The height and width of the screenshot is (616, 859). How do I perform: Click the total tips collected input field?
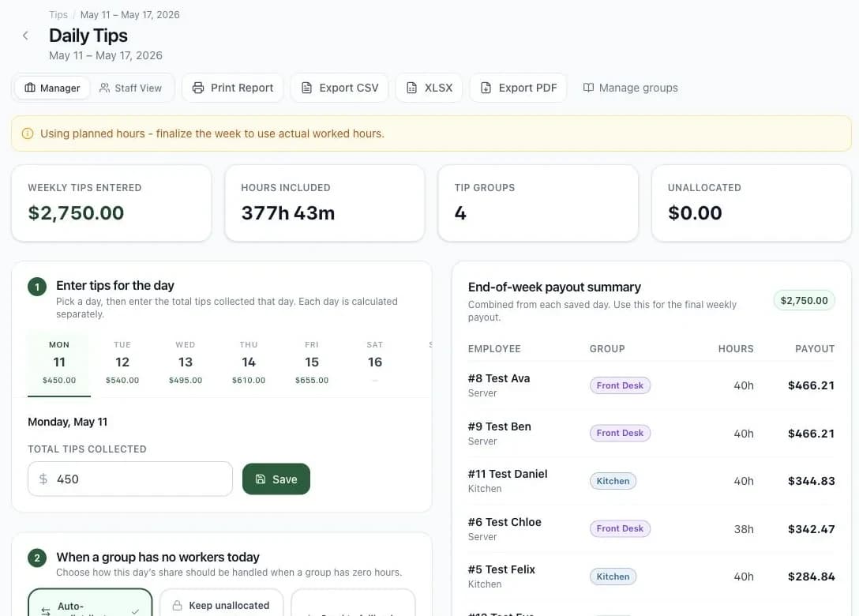coord(130,479)
